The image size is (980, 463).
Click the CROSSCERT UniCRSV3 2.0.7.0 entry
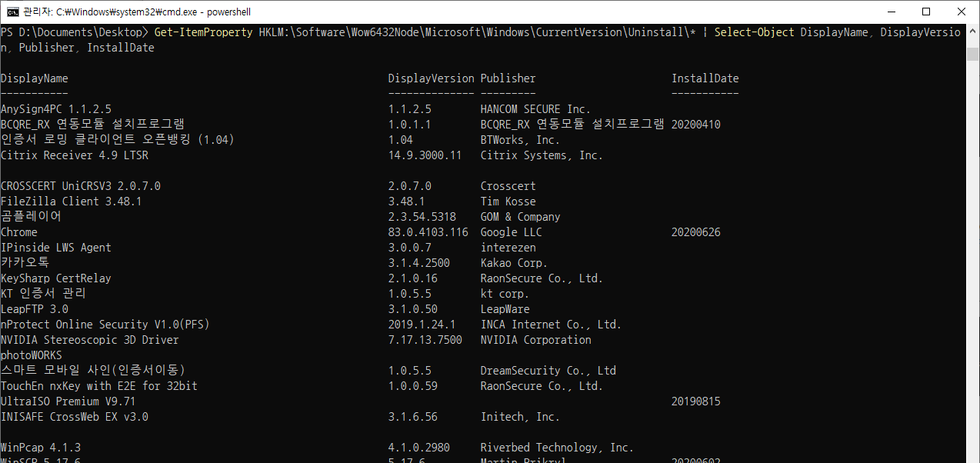pyautogui.click(x=81, y=186)
